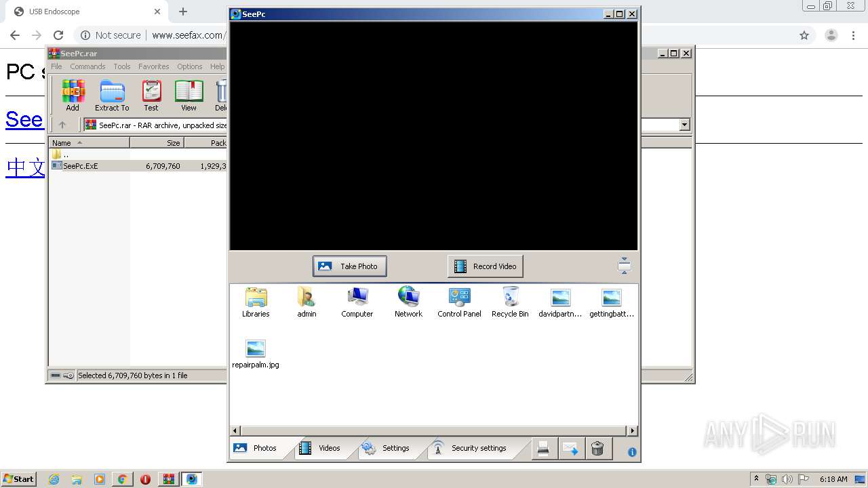The height and width of the screenshot is (488, 868).
Task: Click the file list left scroll arrow
Action: pyautogui.click(x=235, y=430)
